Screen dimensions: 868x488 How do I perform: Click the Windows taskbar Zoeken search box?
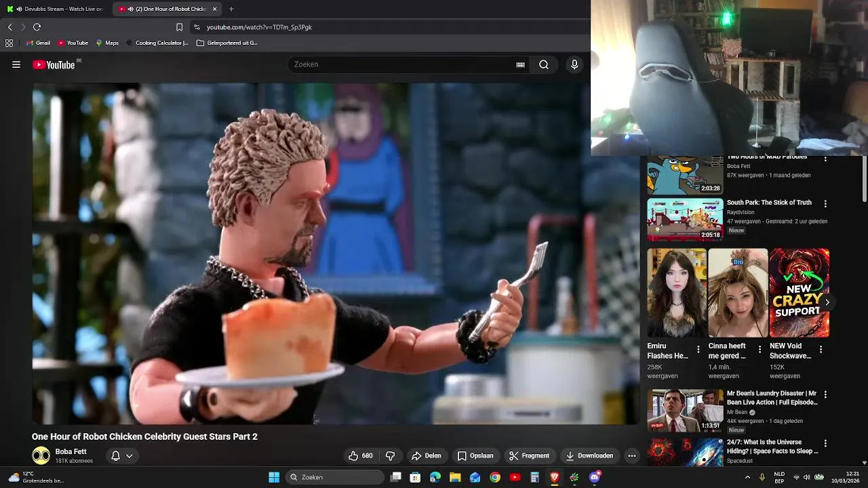[335, 477]
